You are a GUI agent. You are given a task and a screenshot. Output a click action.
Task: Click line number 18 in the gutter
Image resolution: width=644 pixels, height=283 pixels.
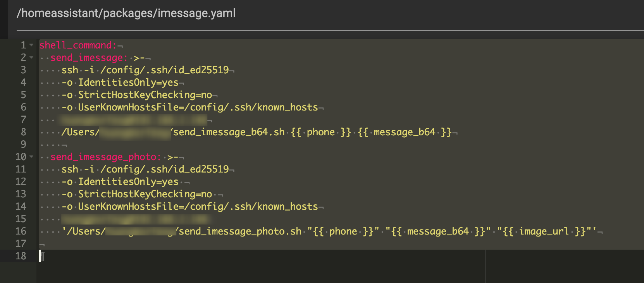click(21, 256)
